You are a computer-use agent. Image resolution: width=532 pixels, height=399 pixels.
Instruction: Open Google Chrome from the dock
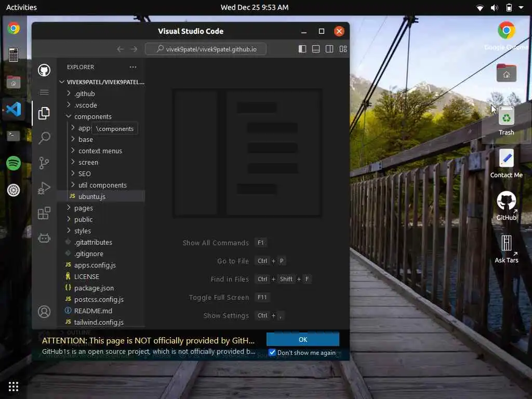(14, 28)
